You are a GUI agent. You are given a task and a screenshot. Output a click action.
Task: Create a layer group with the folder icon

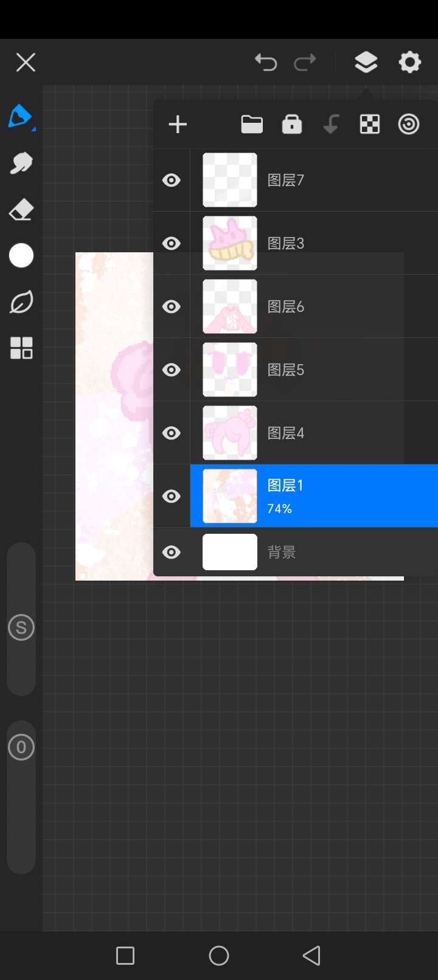click(252, 125)
